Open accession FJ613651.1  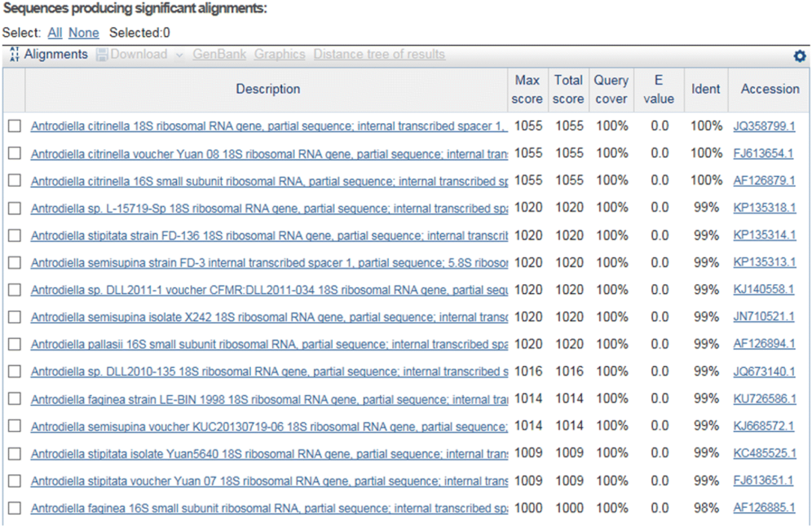(763, 481)
